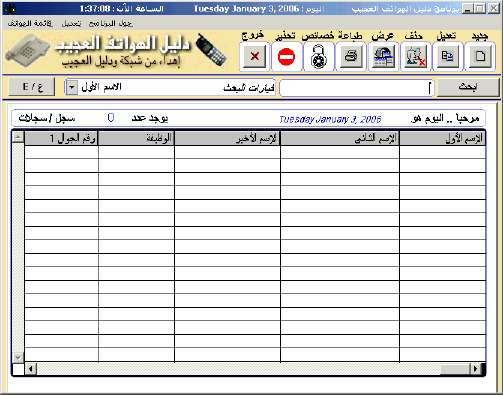
Task: Click the horizontal scrollbar right arrow
Action: [476, 369]
